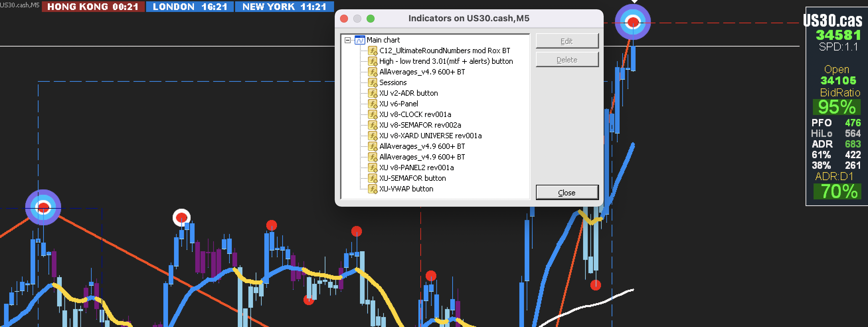This screenshot has width=868, height=327.
Task: Select XU-SEMAFOR button row
Action: (x=412, y=178)
